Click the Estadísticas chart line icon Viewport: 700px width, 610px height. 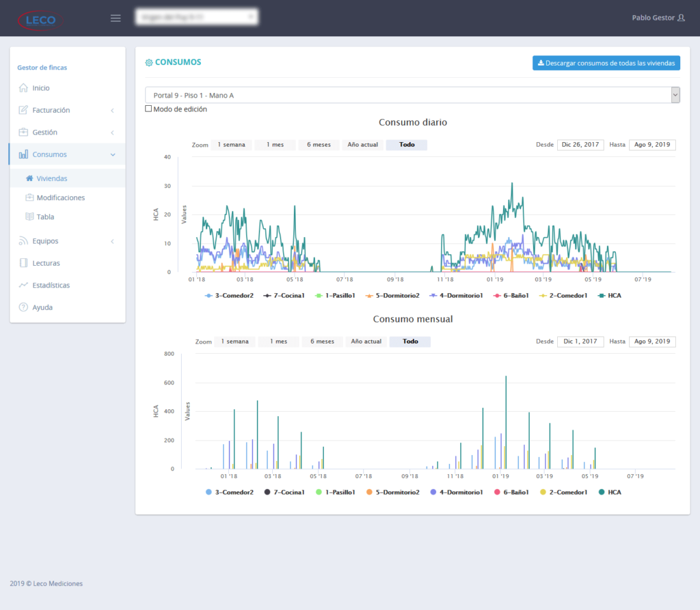point(23,285)
